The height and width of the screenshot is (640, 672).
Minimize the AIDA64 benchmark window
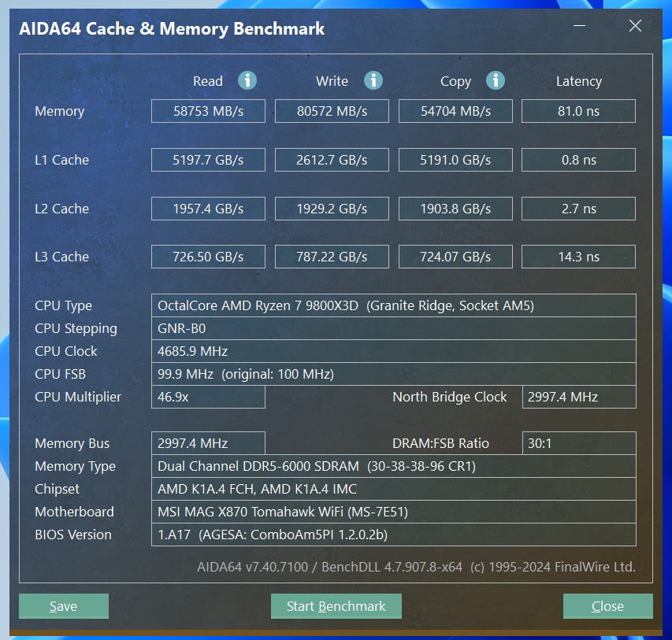pyautogui.click(x=580, y=27)
